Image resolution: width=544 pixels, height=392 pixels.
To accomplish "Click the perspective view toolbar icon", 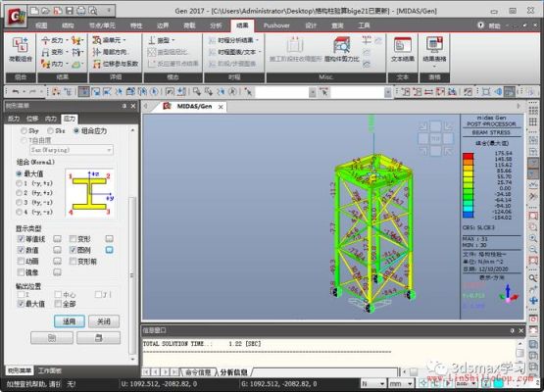I will click(498, 92).
